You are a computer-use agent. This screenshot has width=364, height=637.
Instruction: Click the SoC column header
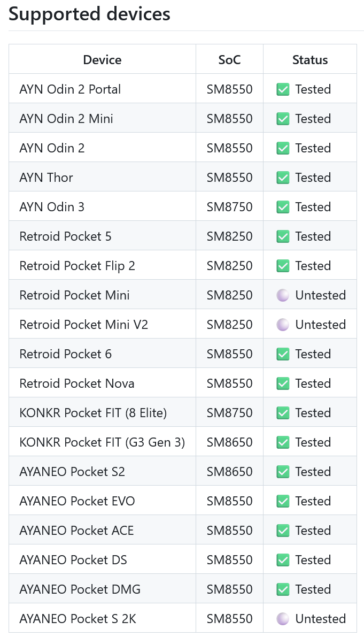(x=229, y=60)
